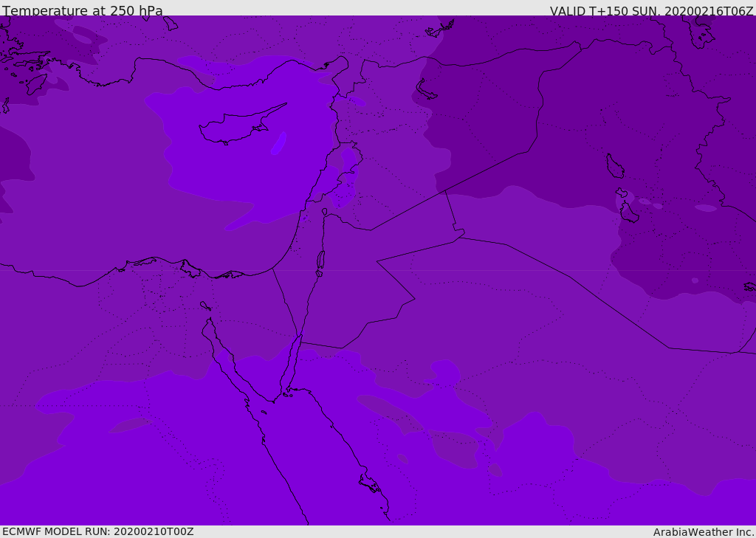Click the 'Temperature at 250 hPa' title
Image resolution: width=756 pixels, height=538 pixels.
pos(83,11)
